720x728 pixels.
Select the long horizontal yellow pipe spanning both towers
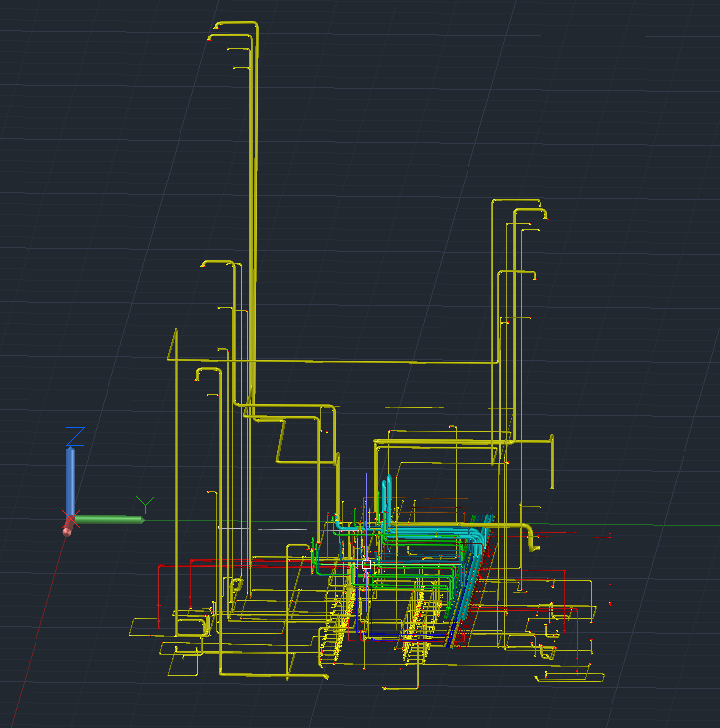click(332, 361)
